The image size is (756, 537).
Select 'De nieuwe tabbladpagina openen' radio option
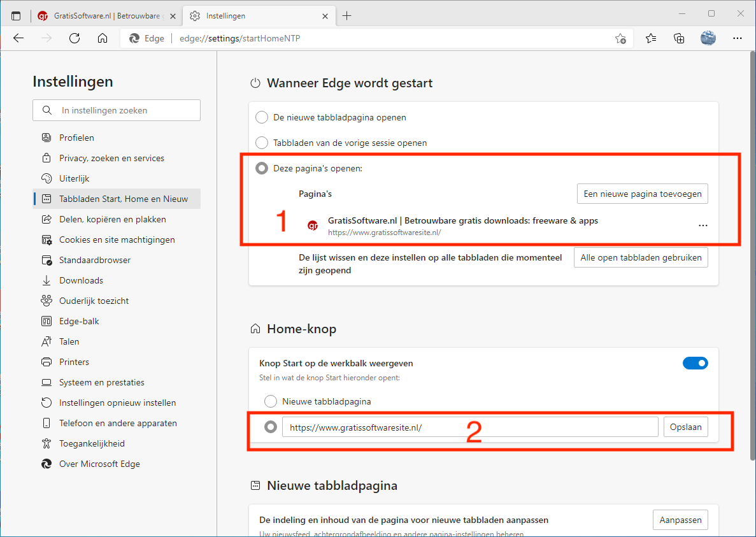tap(261, 117)
